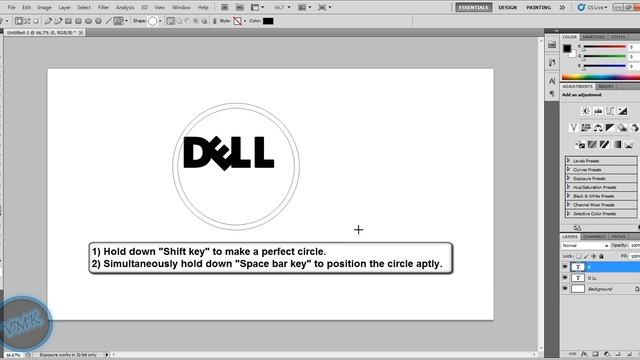
Task: Open the zoom level dropdown
Action: pos(282,7)
